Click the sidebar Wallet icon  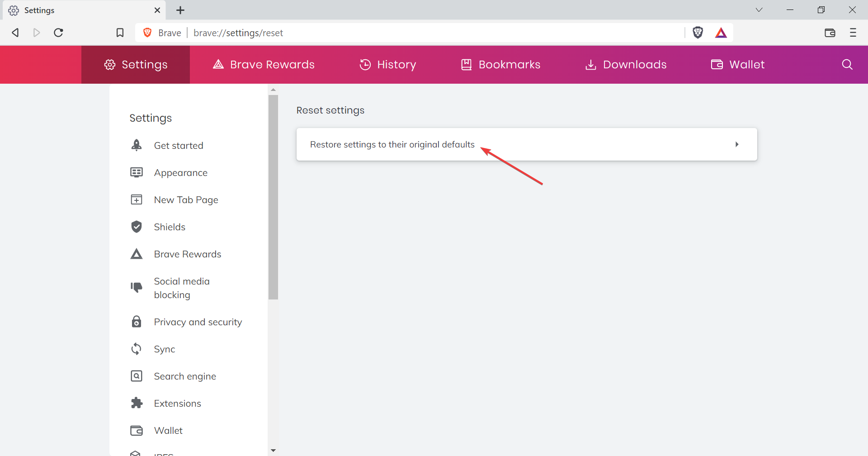137,430
